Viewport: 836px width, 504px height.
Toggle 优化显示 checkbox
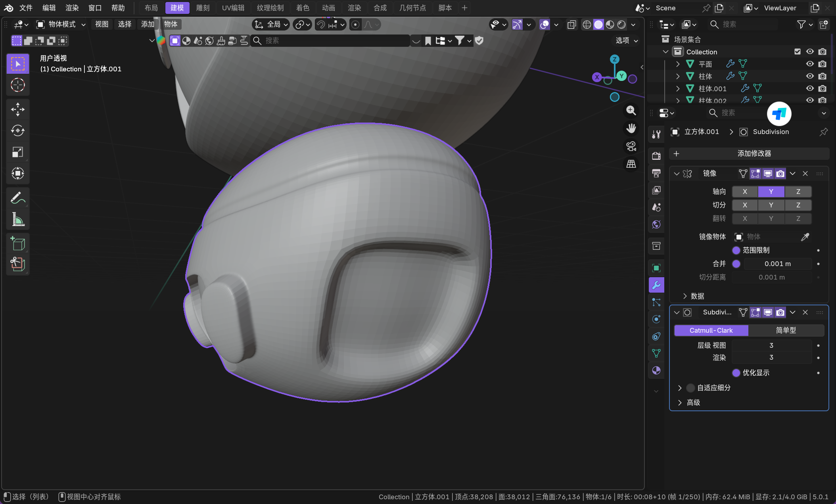pyautogui.click(x=736, y=373)
